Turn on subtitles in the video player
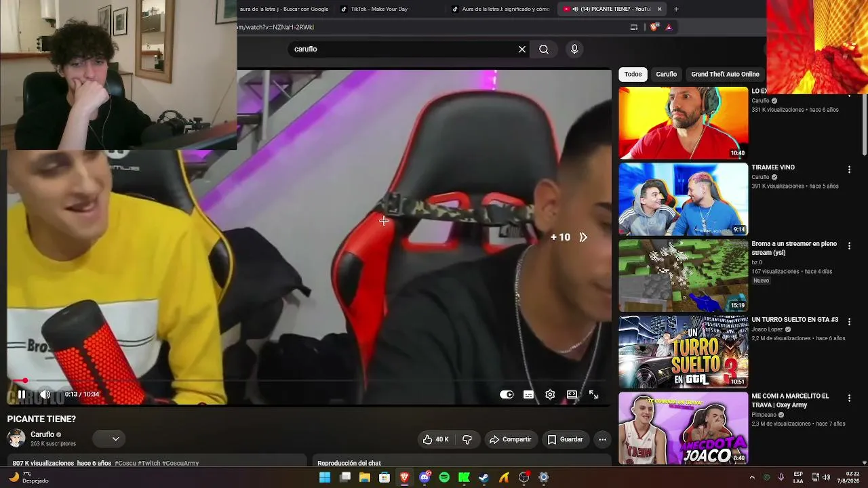Viewport: 868px width, 488px height. (x=528, y=394)
